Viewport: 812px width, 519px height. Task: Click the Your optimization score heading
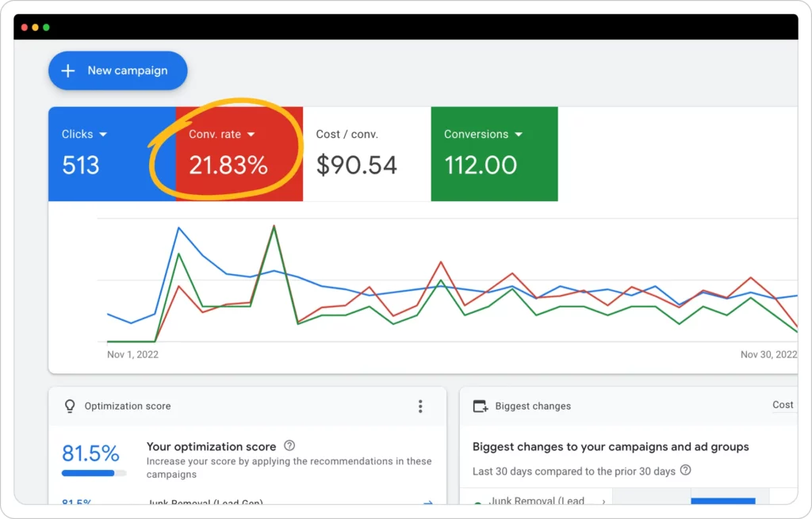tap(211, 447)
